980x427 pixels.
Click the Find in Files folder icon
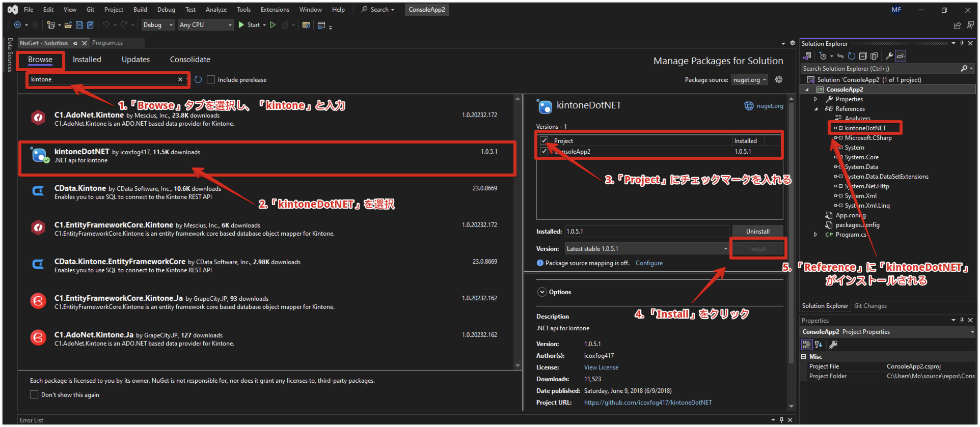coord(306,25)
